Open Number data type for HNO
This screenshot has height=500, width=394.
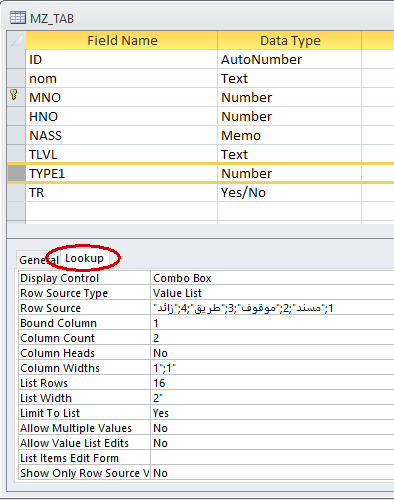(290, 117)
